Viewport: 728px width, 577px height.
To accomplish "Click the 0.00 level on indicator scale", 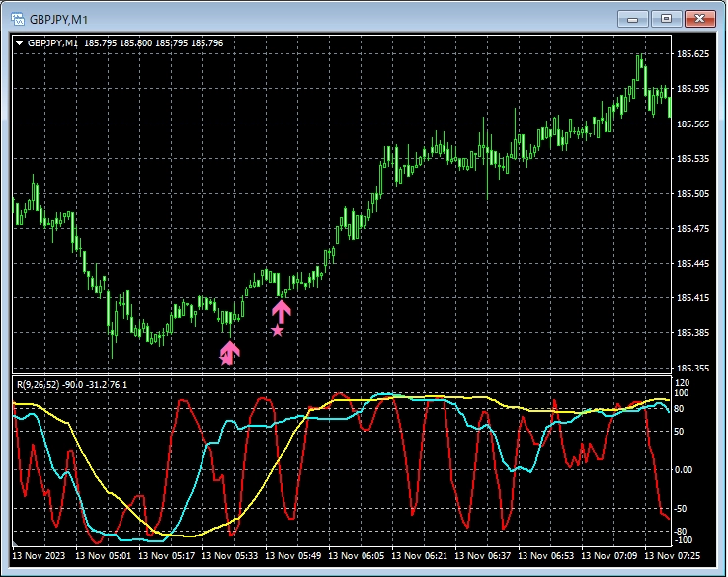I will pos(684,469).
